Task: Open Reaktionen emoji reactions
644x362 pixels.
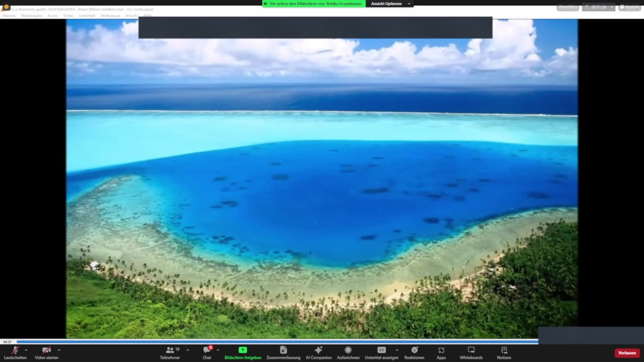Action: 414,353
